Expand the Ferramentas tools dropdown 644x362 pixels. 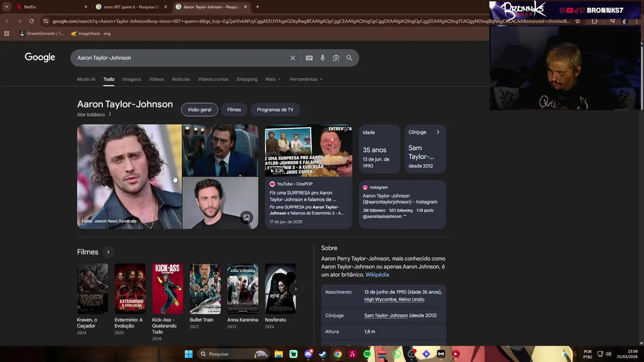(306, 79)
